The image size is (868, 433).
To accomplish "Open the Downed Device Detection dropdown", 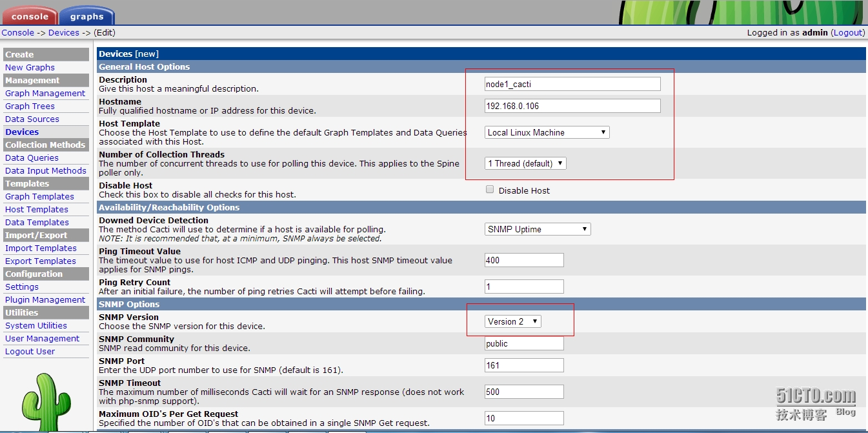I will (538, 229).
